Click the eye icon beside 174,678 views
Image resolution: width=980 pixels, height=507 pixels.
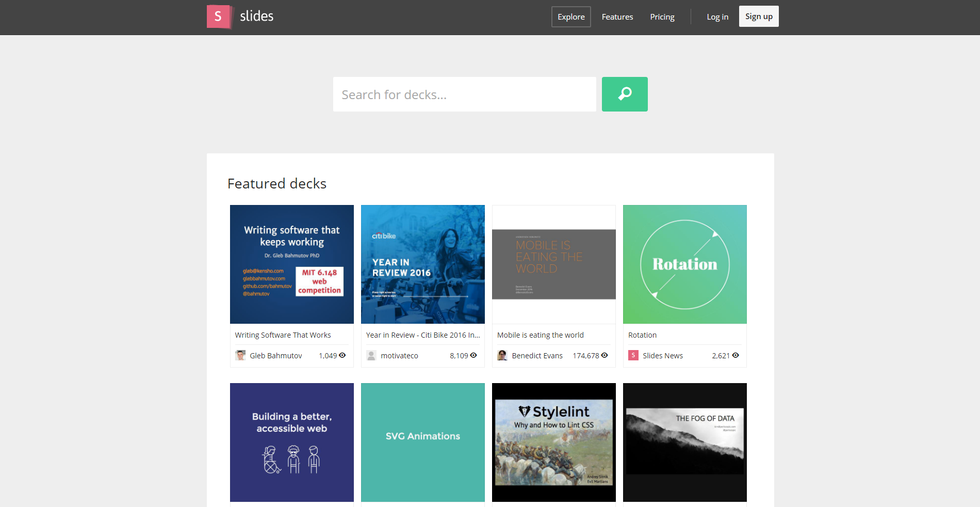(605, 355)
